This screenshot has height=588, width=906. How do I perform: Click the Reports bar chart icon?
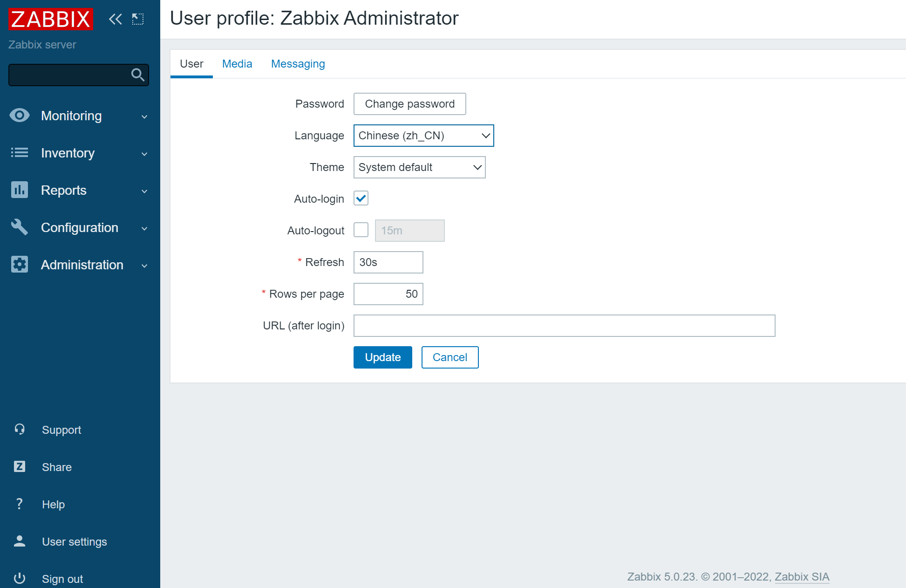(20, 190)
